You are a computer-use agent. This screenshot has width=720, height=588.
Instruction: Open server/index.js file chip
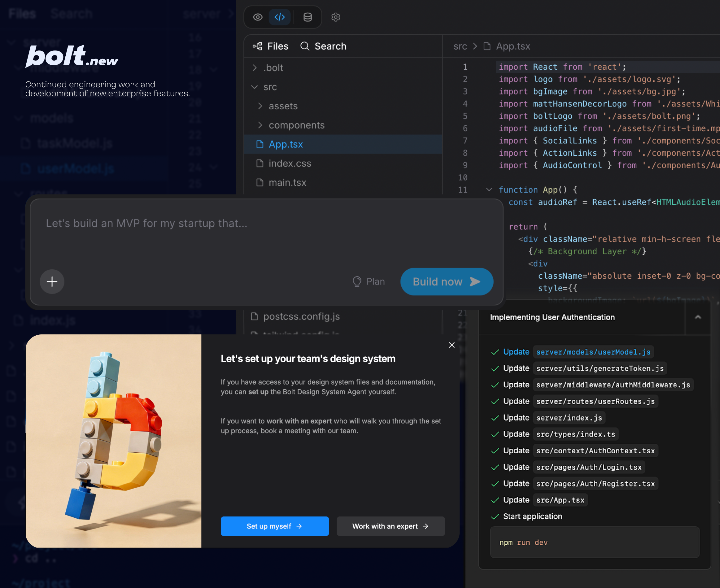coord(569,418)
